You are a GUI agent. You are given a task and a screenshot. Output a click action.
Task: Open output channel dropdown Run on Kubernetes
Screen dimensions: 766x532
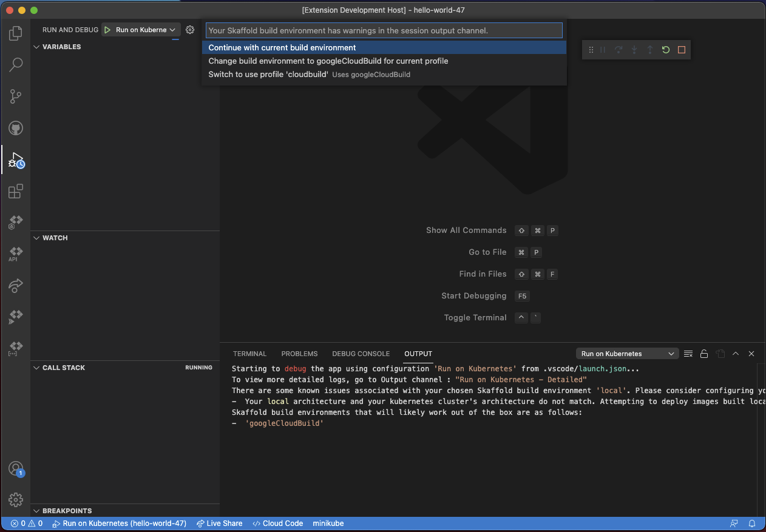pos(627,354)
